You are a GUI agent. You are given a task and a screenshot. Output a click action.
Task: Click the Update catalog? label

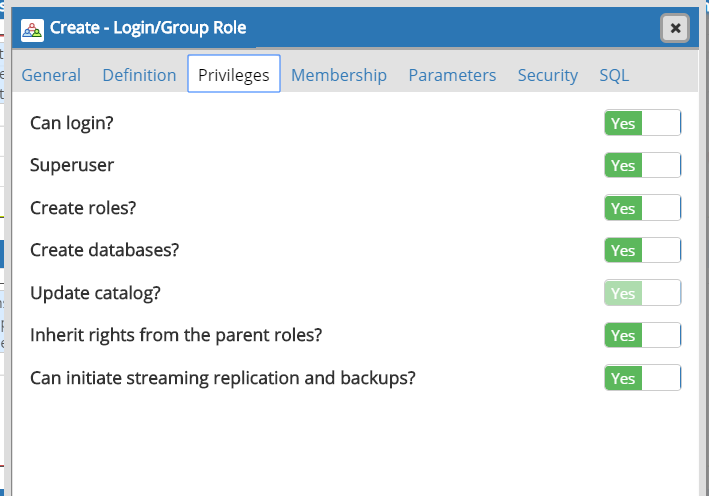[x=95, y=293]
